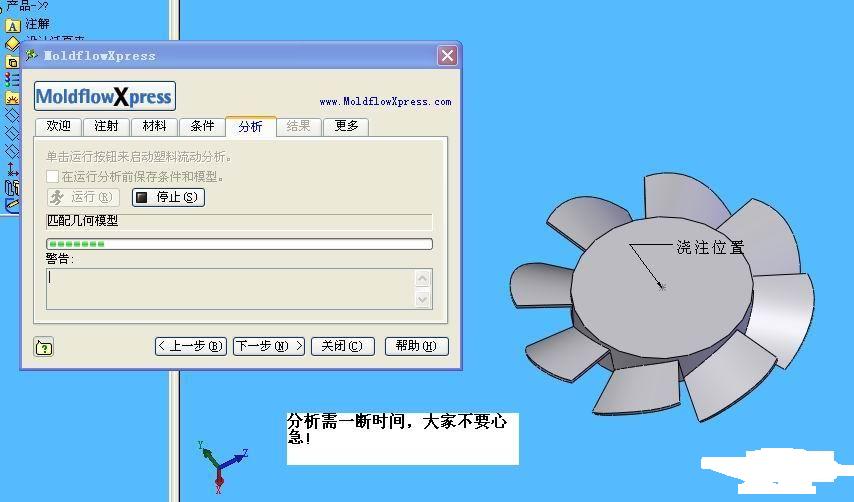Switch to the 材料 tab
The image size is (854, 502).
click(x=154, y=126)
